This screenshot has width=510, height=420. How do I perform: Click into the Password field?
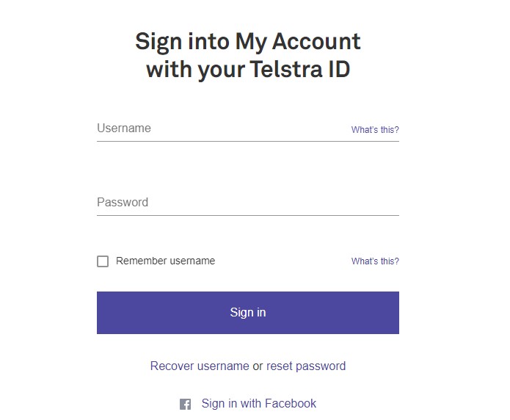(247, 203)
